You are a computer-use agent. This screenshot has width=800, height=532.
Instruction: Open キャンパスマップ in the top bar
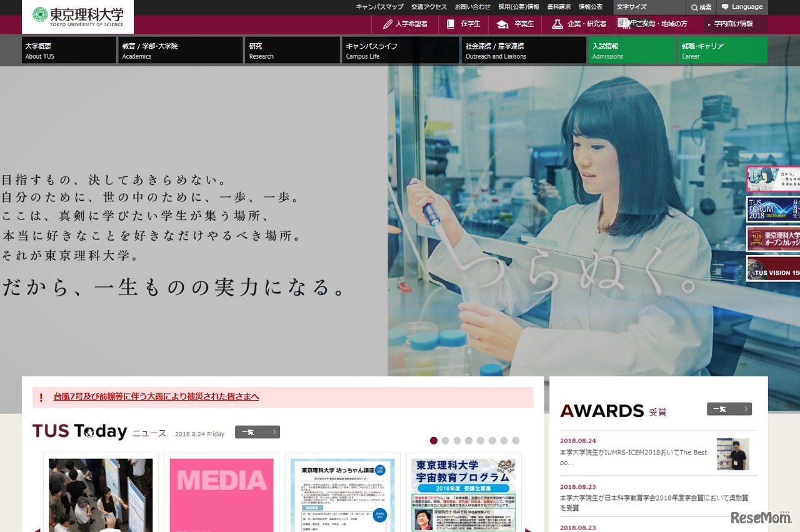coord(379,7)
